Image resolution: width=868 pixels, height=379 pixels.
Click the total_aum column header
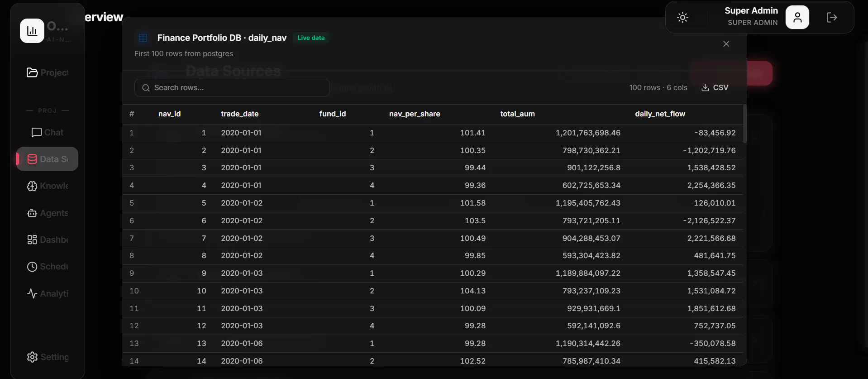518,114
